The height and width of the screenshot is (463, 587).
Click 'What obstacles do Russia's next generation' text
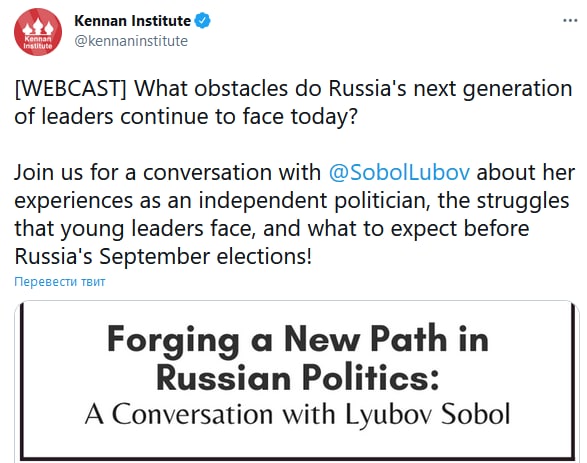[x=353, y=89]
